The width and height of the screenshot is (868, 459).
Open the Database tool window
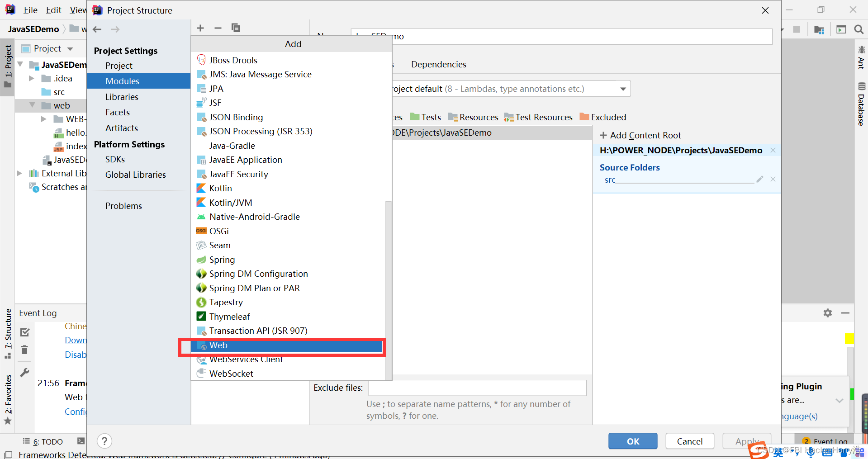click(861, 104)
